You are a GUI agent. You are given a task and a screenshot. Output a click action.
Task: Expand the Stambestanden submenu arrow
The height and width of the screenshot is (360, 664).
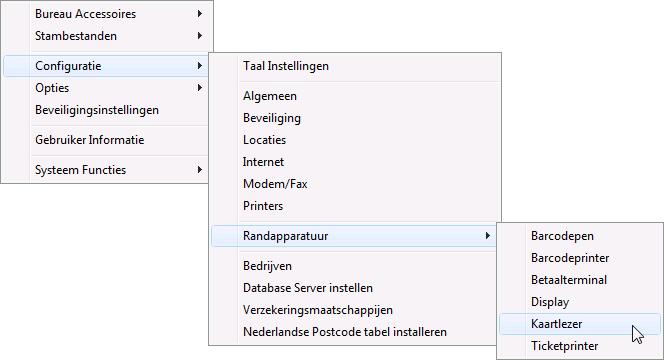(199, 36)
